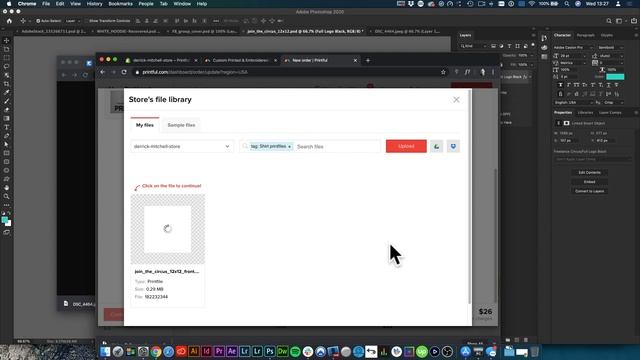Toggle layer filtering on/off switch

pyautogui.click(x=533, y=45)
